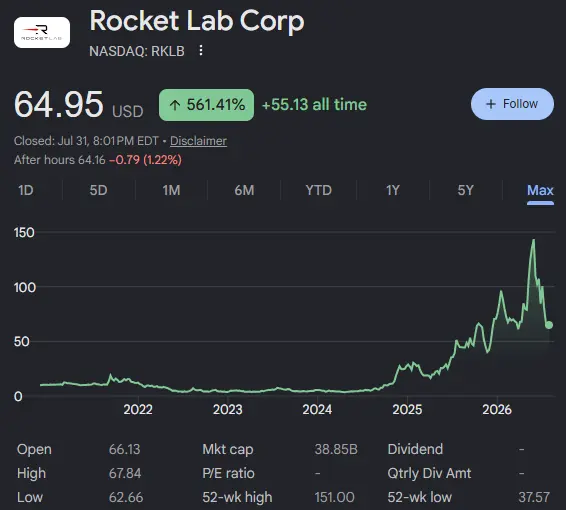Viewport: 566px width, 510px height.
Task: Click the green up-arrow percent change badge
Action: [206, 105]
